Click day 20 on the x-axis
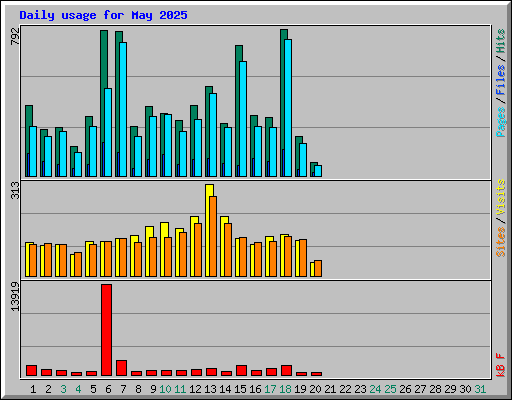 pos(315,389)
